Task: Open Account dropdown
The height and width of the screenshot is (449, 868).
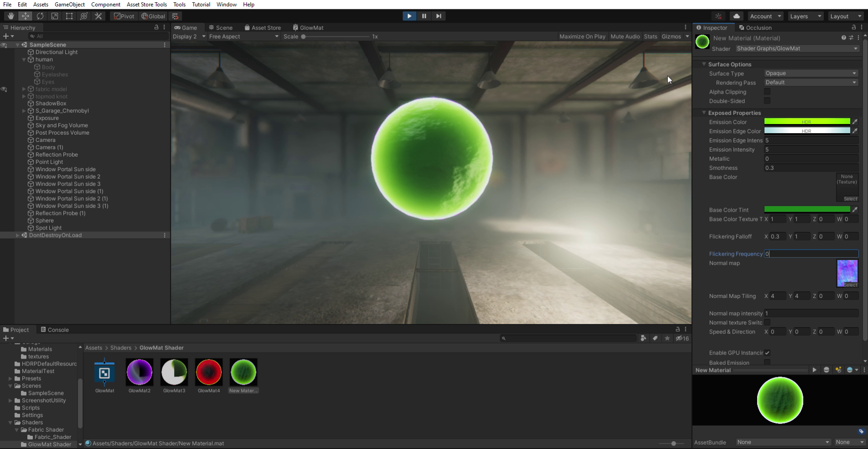Action: click(765, 16)
